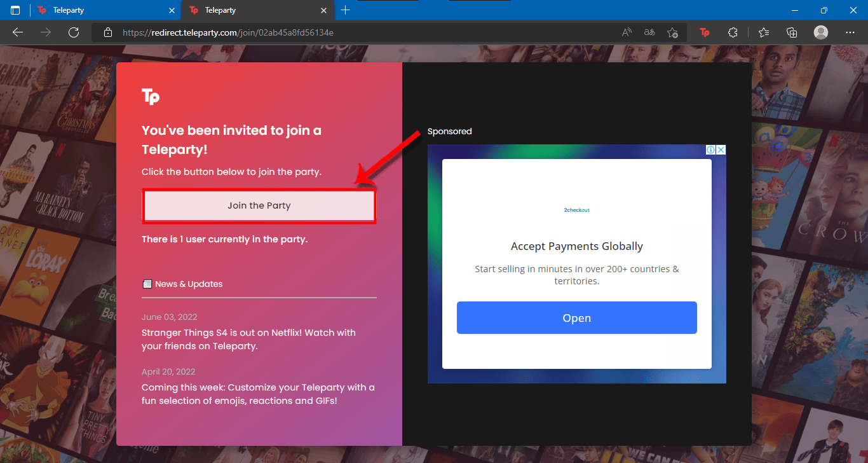This screenshot has width=868, height=463.
Task: View site information lock icon
Action: tap(108, 32)
